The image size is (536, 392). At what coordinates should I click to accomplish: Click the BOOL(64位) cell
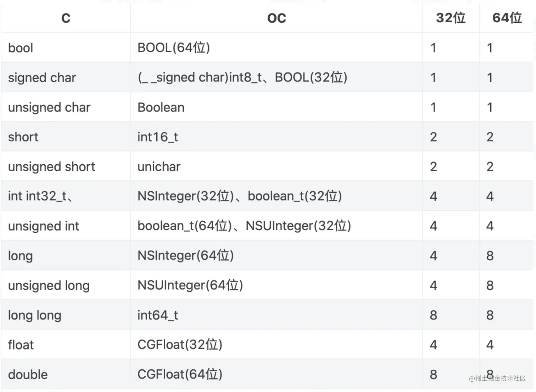(277, 48)
